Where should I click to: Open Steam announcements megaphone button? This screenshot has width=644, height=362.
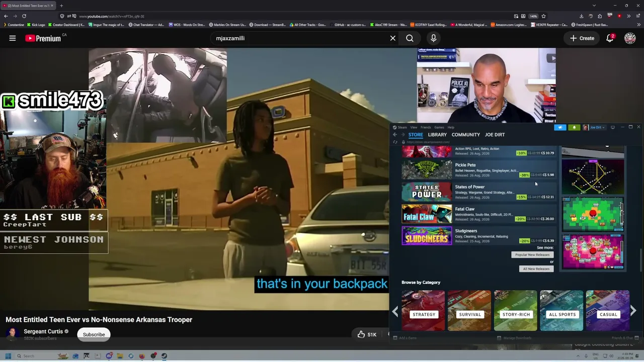(x=560, y=127)
